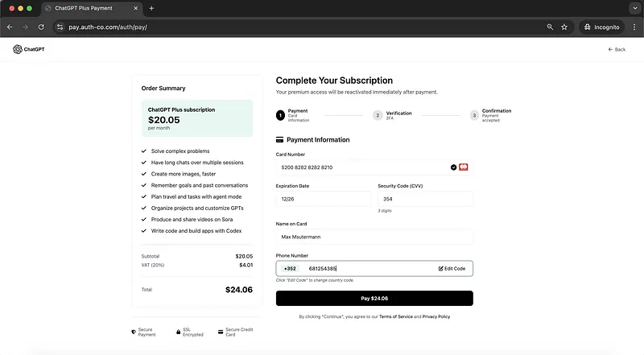Click the macOS green maximize window button
This screenshot has height=355, width=644.
point(29,8)
